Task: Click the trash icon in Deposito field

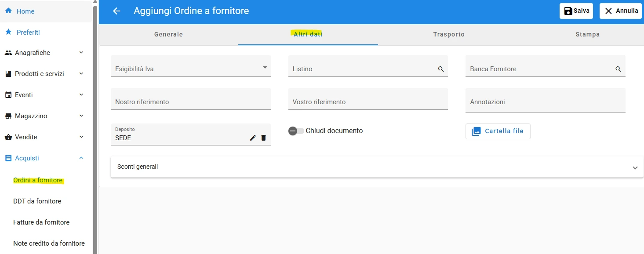Action: [263, 138]
